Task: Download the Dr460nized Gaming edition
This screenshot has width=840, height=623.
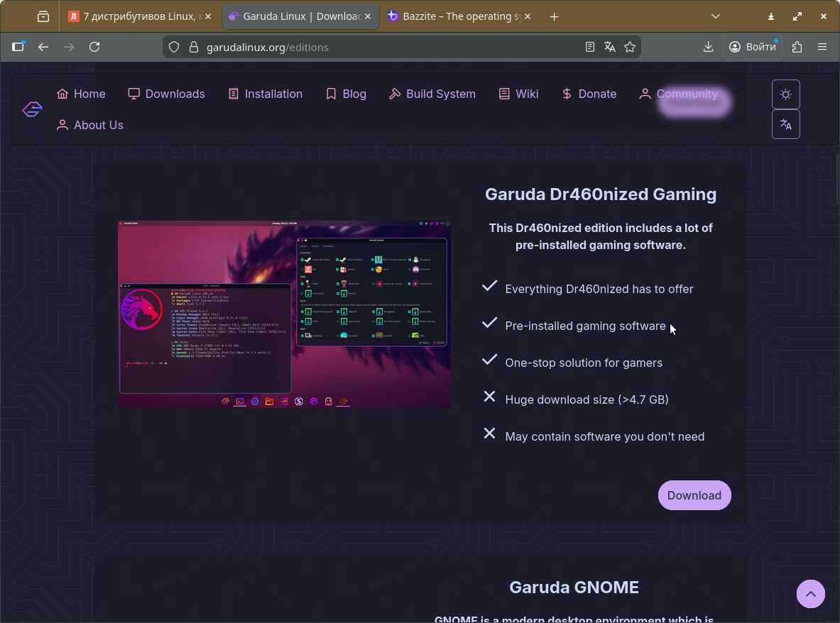Action: 694,495
